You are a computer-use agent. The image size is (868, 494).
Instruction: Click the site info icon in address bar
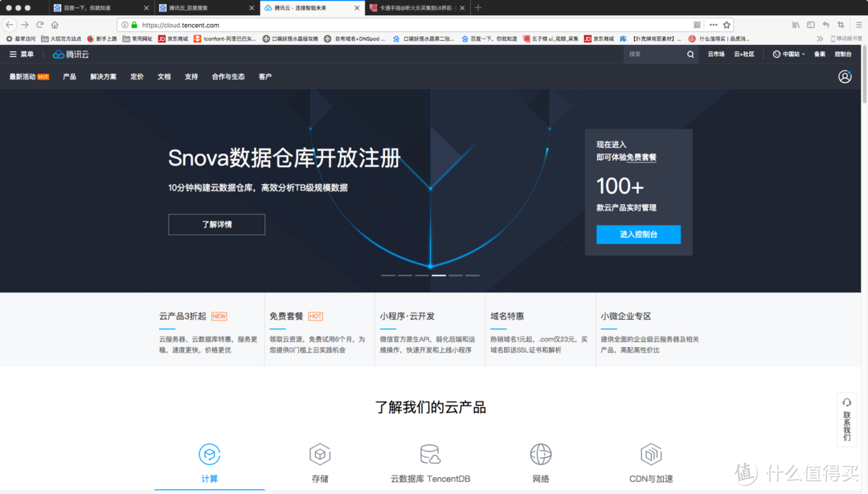pyautogui.click(x=125, y=25)
